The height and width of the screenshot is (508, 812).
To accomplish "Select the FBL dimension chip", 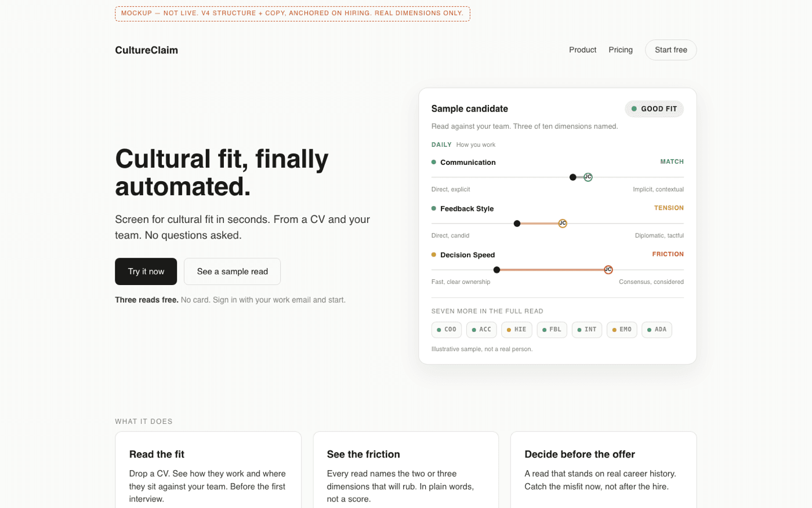I will point(552,330).
